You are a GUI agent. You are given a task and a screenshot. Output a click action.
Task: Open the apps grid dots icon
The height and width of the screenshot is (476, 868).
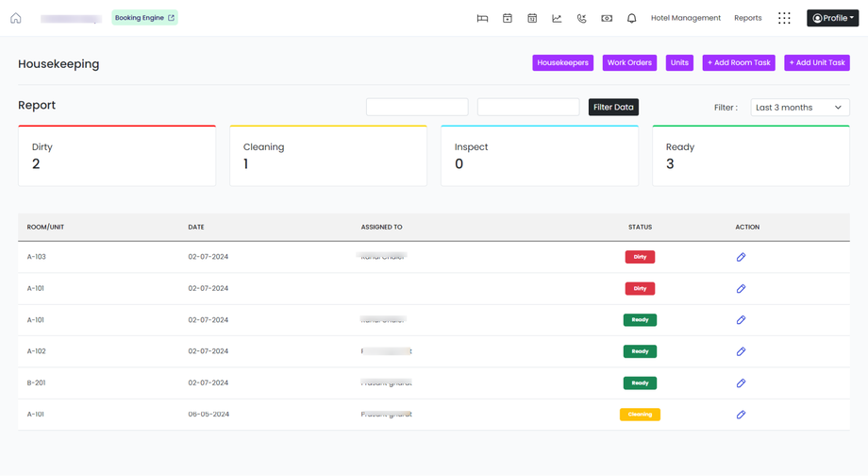pos(784,18)
